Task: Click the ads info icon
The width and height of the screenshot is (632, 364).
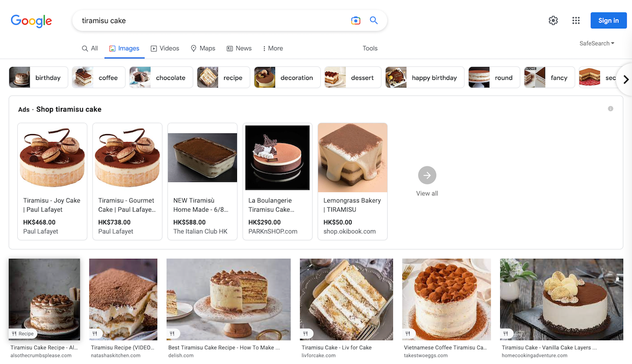Action: point(611,109)
